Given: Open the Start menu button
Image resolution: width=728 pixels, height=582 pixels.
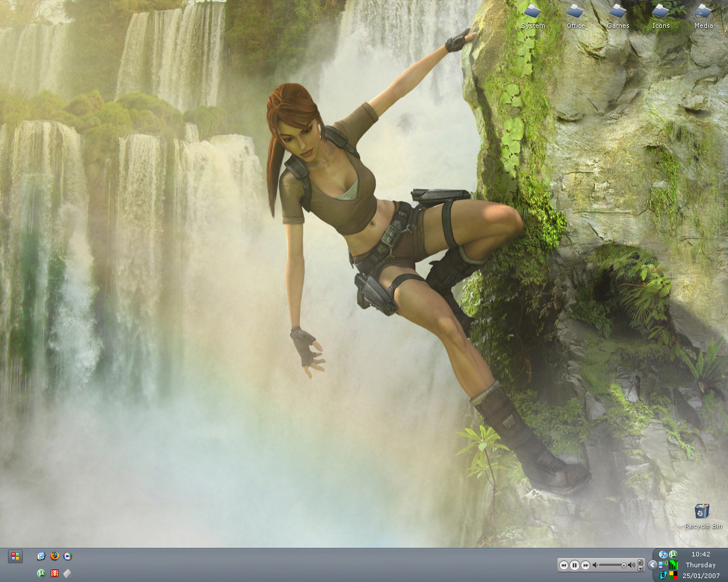Looking at the screenshot, I should click(x=15, y=556).
